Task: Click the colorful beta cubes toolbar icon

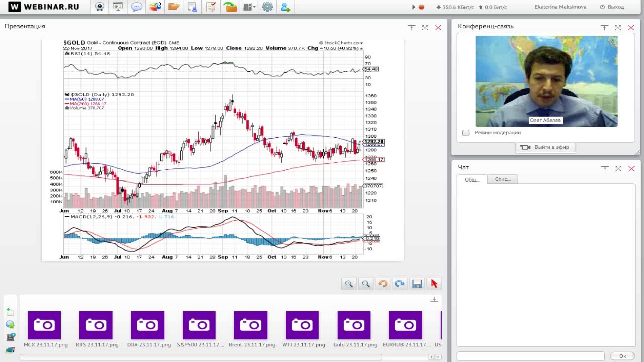Action: pos(155,7)
